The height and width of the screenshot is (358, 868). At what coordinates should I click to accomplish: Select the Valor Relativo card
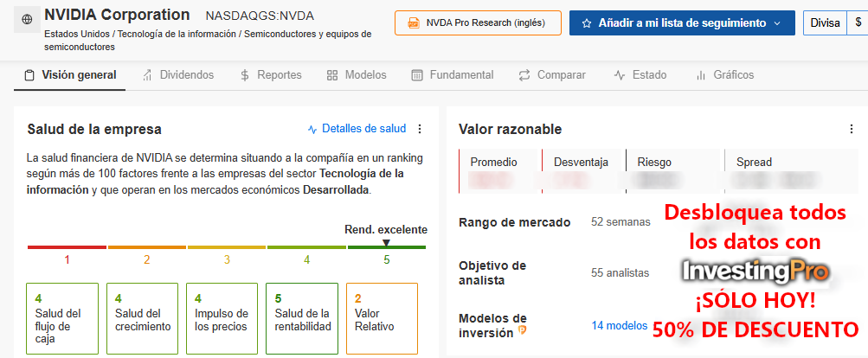pyautogui.click(x=382, y=319)
